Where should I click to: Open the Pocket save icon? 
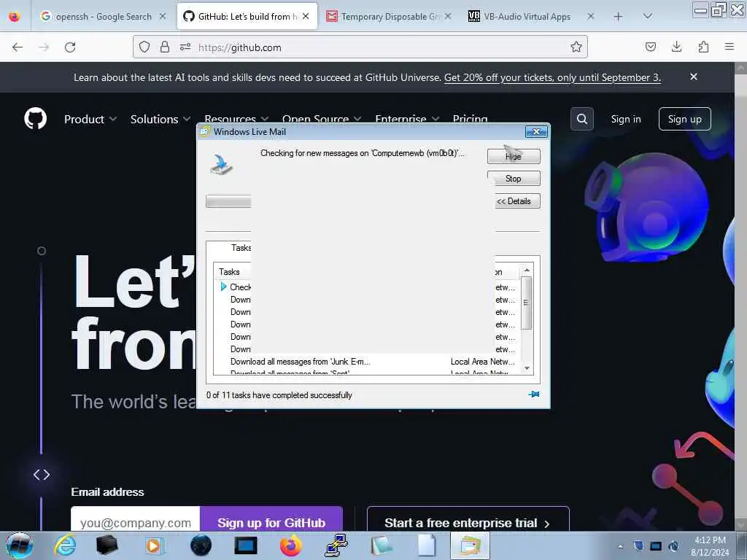point(650,47)
